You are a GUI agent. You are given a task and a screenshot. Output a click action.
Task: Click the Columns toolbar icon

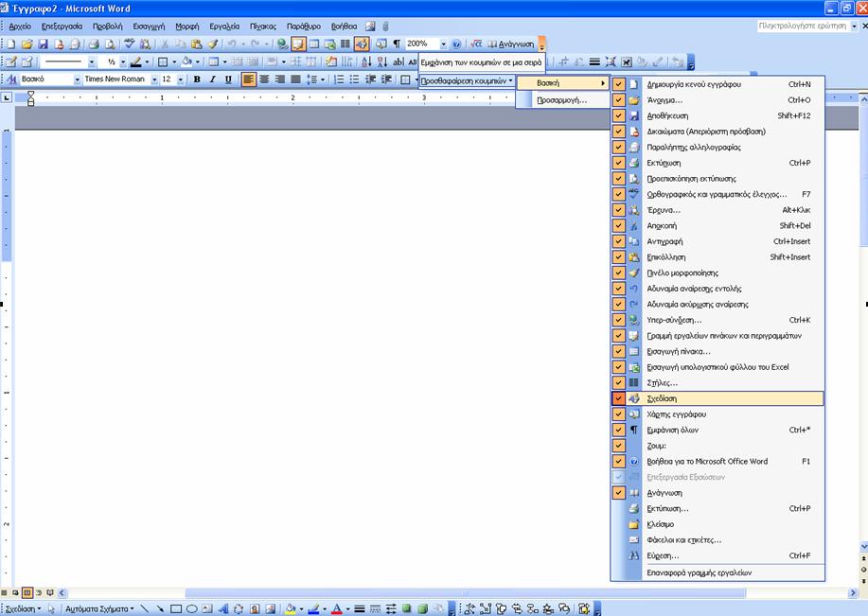tap(345, 44)
